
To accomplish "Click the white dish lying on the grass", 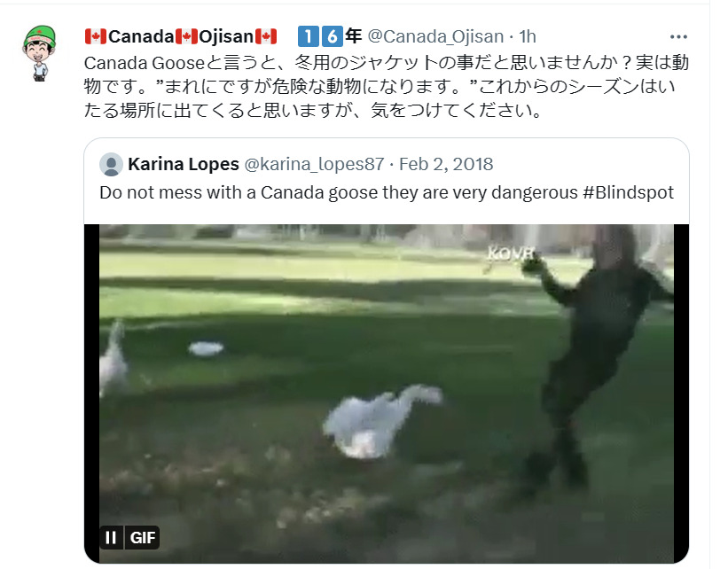I will [x=206, y=348].
